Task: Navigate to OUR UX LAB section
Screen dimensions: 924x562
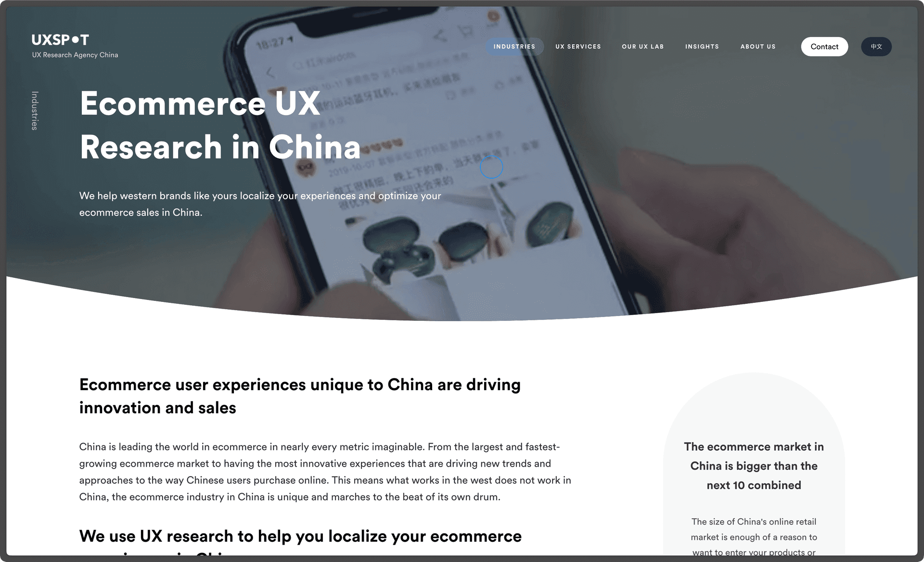Action: click(643, 46)
